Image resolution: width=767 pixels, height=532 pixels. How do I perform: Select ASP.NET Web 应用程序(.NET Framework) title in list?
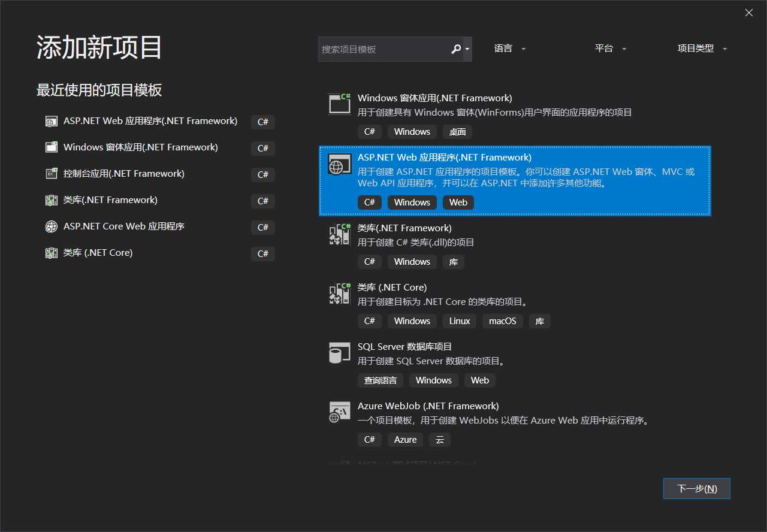445,157
